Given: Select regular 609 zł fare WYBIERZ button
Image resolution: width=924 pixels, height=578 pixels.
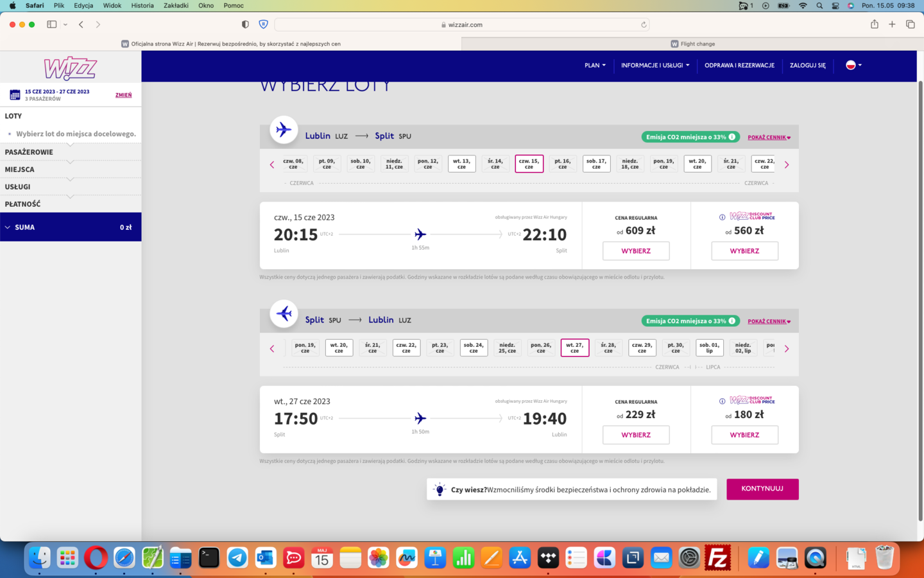Looking at the screenshot, I should pyautogui.click(x=636, y=251).
